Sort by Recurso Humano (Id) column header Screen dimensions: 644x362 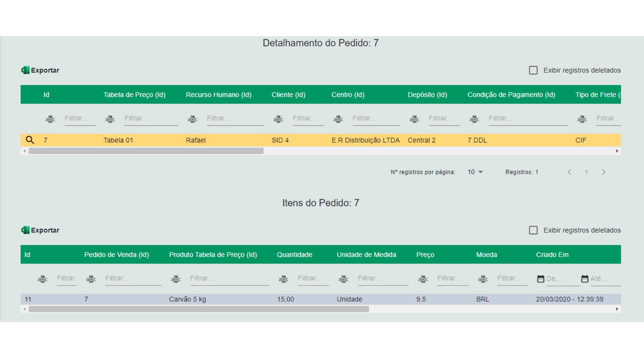click(218, 95)
